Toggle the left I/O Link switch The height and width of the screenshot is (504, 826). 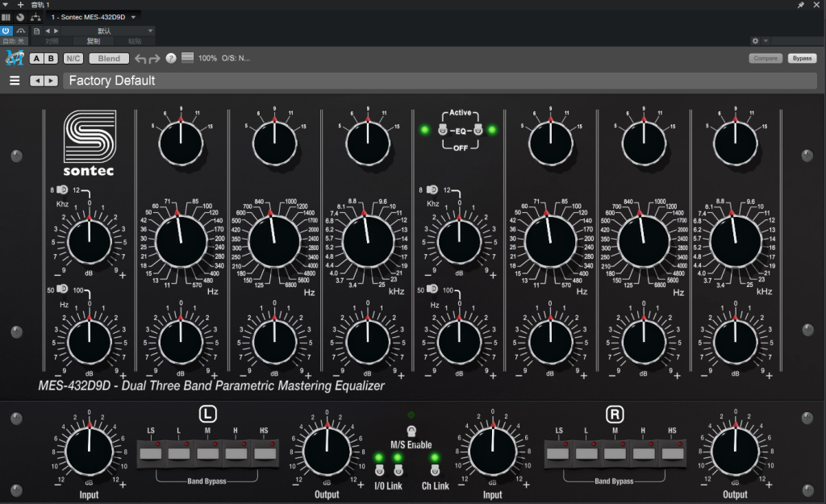379,469
